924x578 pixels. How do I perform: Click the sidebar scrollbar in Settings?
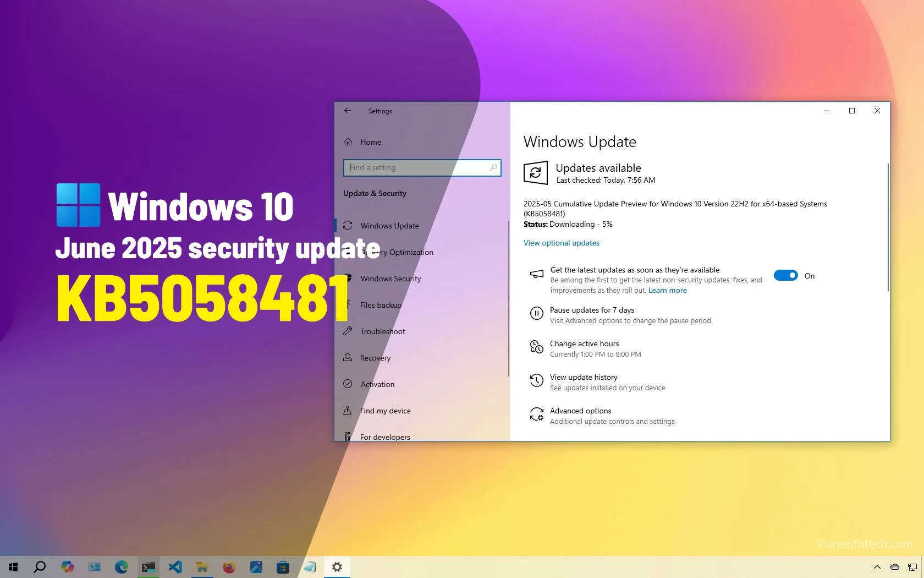tap(509, 298)
